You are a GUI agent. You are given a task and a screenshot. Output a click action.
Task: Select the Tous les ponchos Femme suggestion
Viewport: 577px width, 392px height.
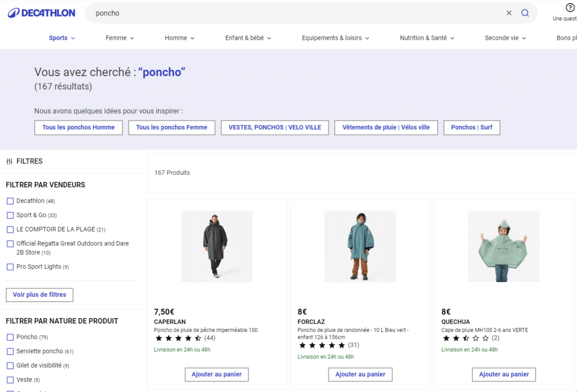click(x=172, y=128)
